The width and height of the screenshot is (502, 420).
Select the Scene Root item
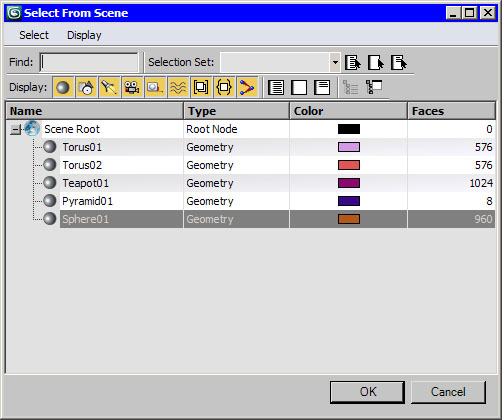[x=72, y=129]
